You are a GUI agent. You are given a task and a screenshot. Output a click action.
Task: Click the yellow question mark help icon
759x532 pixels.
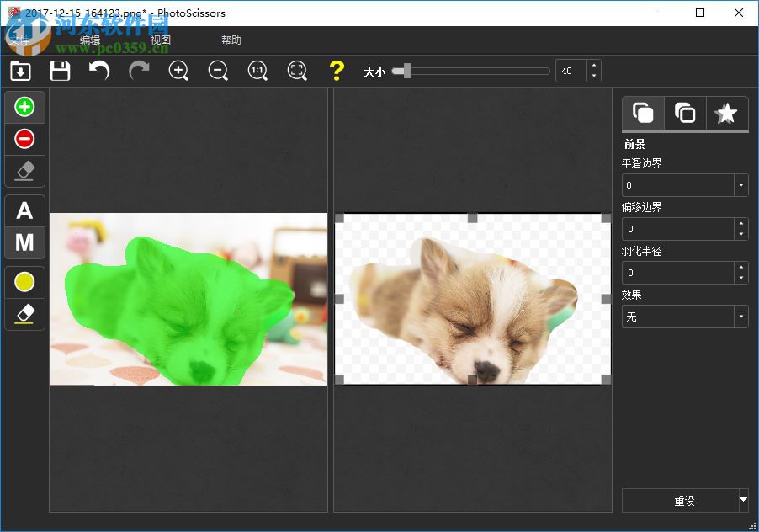(x=337, y=71)
